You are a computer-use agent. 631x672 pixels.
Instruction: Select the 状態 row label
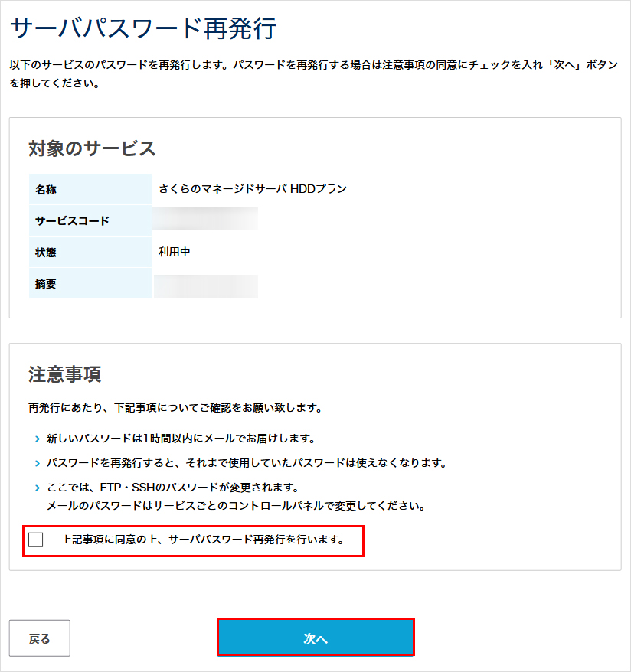point(46,252)
